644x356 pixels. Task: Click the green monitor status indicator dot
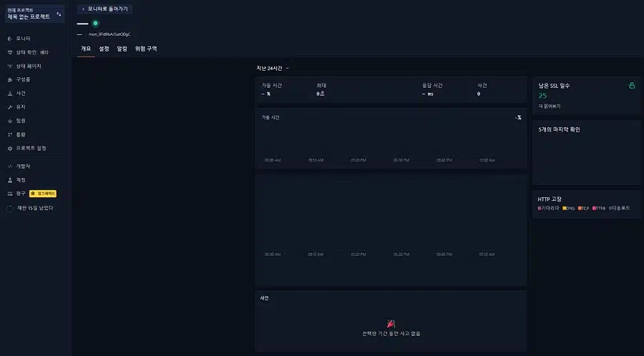95,24
